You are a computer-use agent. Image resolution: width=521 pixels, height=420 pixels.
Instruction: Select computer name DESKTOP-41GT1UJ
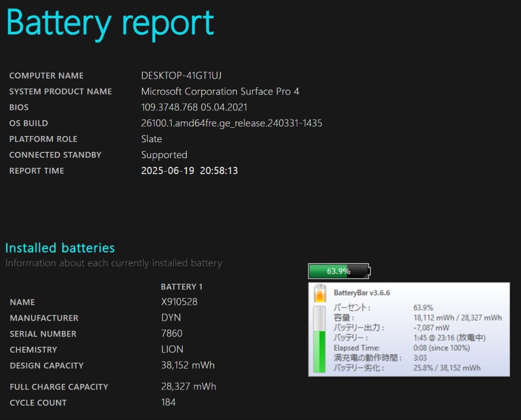181,75
